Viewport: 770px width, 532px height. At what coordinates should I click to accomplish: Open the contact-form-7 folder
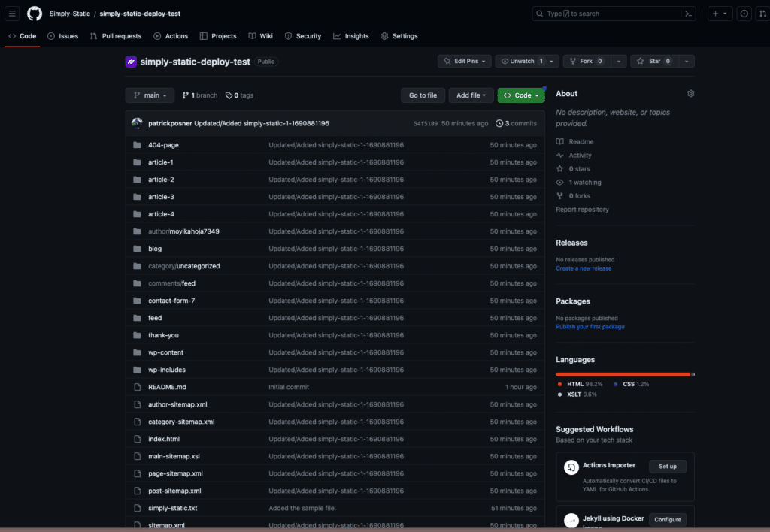pyautogui.click(x=171, y=301)
